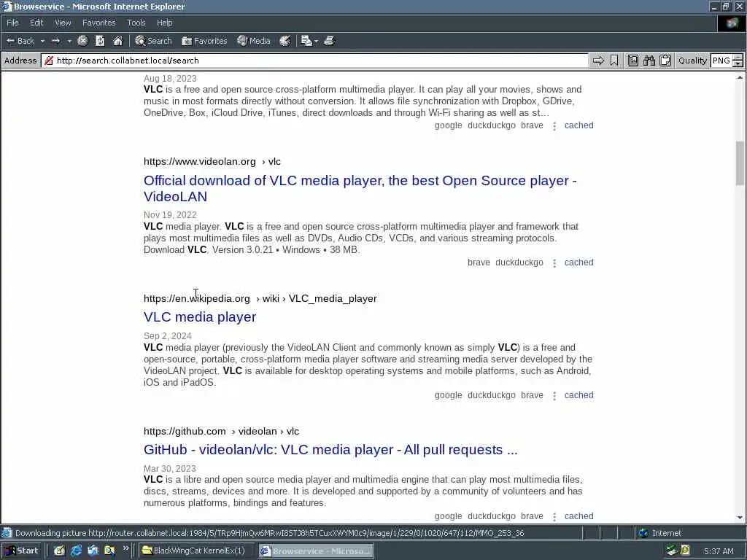Click the binoculars find icon
Viewport: 747px width, 560px height.
(649, 61)
